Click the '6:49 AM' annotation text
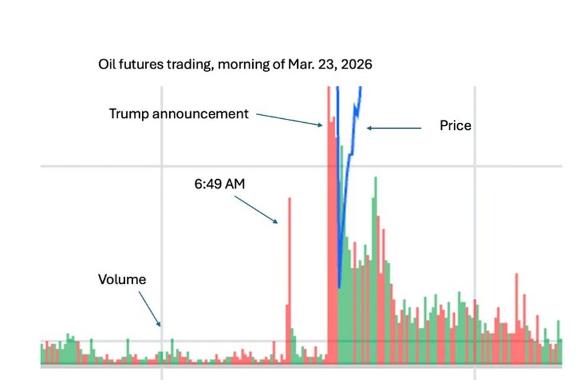 [x=220, y=184]
